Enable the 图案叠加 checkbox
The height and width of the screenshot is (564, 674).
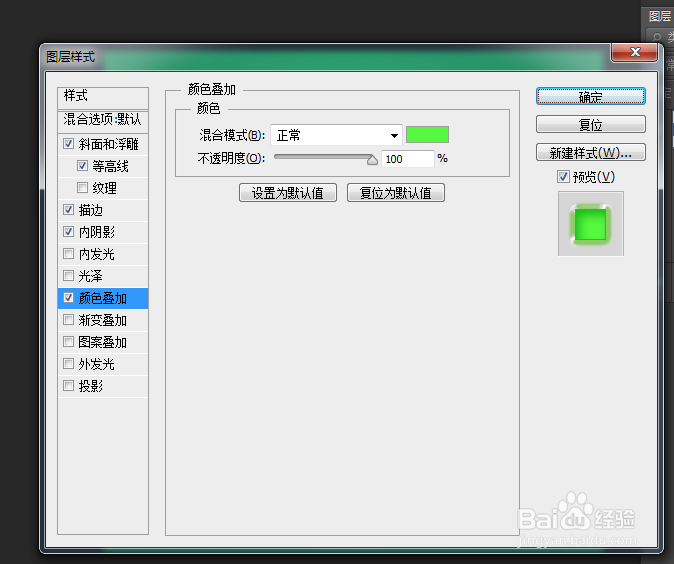click(68, 342)
